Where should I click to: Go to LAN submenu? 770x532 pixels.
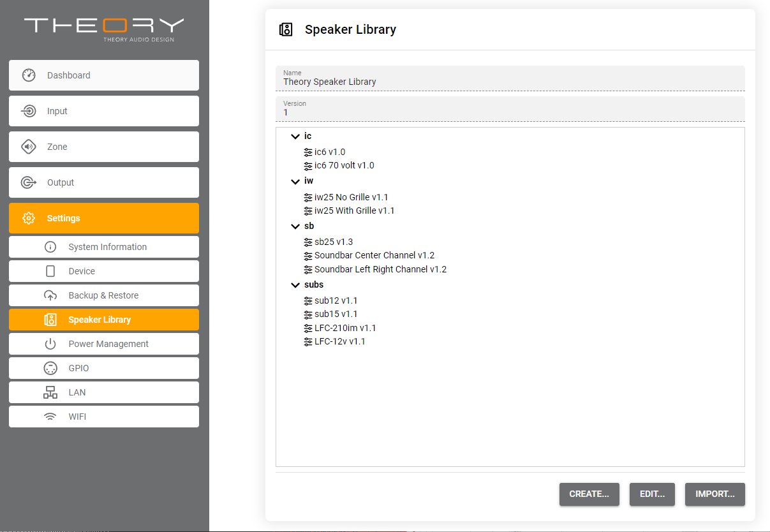pos(104,392)
